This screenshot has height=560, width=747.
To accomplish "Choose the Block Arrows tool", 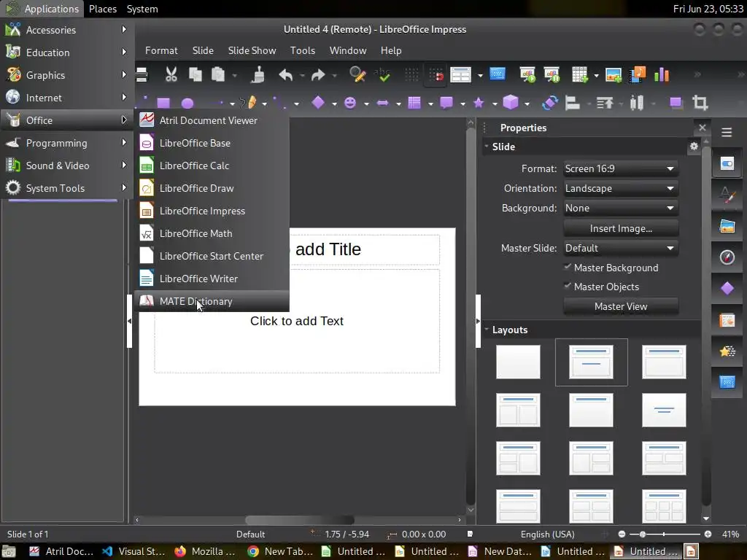I will pyautogui.click(x=382, y=102).
